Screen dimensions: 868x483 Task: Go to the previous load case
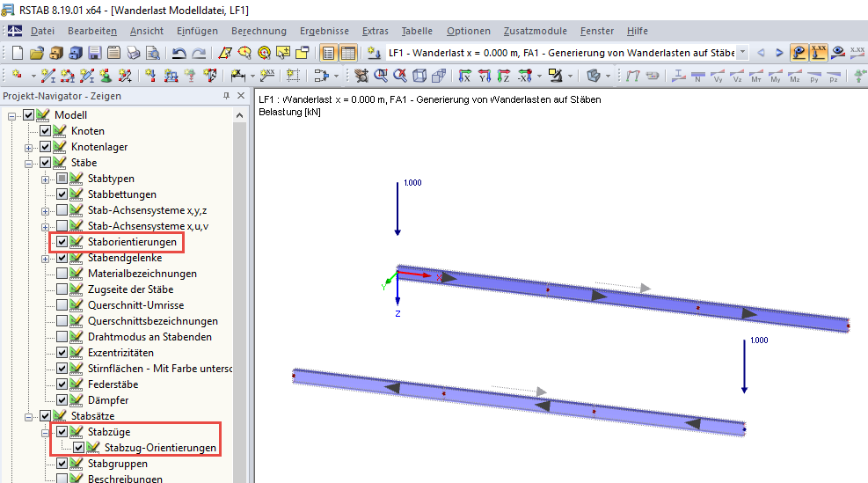[762, 53]
